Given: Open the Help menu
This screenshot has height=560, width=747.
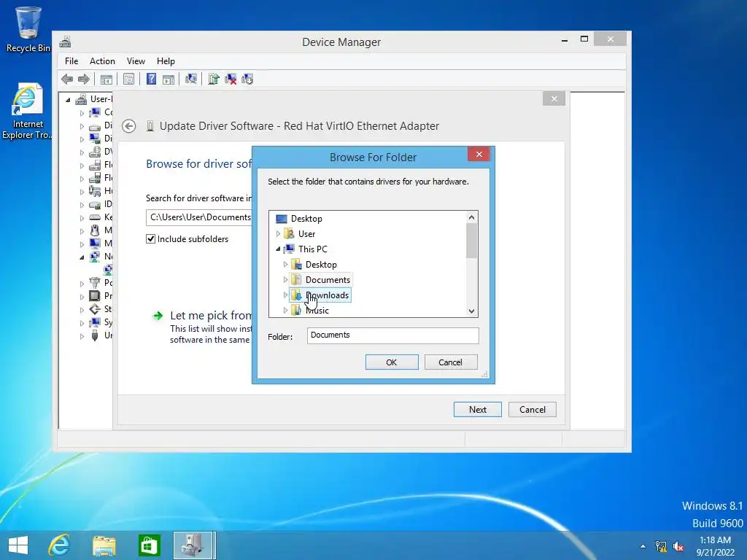Looking at the screenshot, I should [166, 61].
